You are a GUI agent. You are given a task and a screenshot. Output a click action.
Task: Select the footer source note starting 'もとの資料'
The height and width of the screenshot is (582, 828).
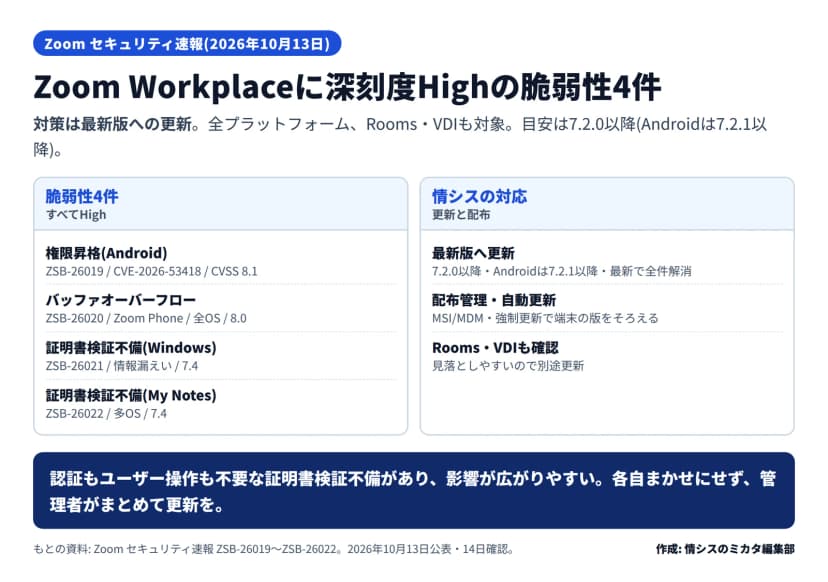(274, 549)
